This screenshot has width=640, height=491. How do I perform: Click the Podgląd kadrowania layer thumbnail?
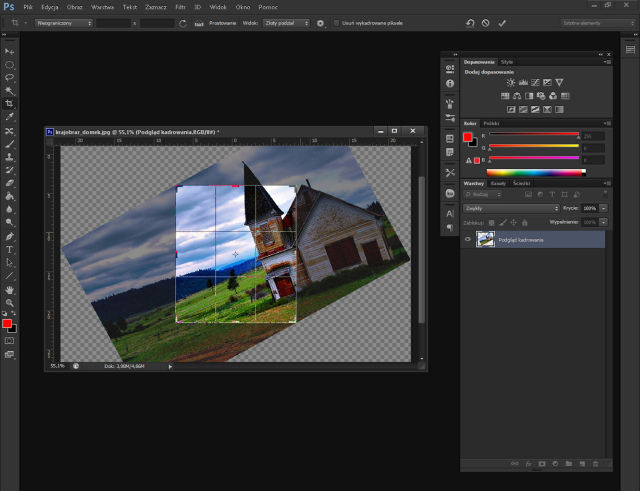point(485,240)
